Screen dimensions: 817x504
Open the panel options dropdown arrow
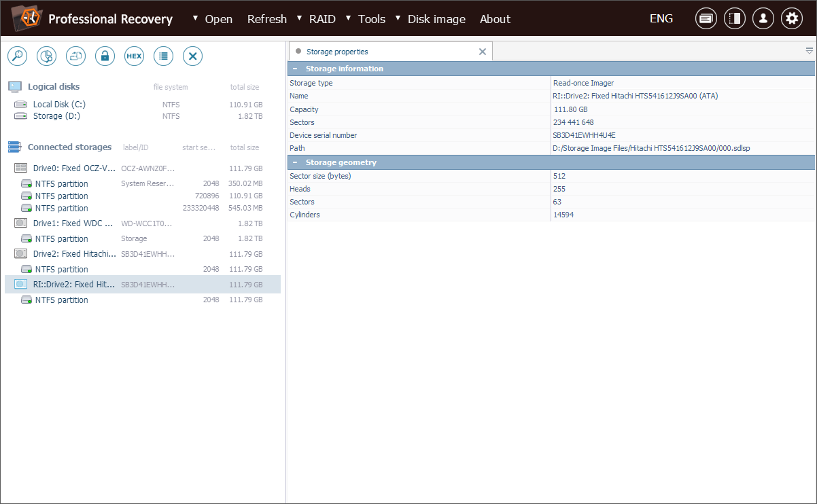pyautogui.click(x=809, y=51)
